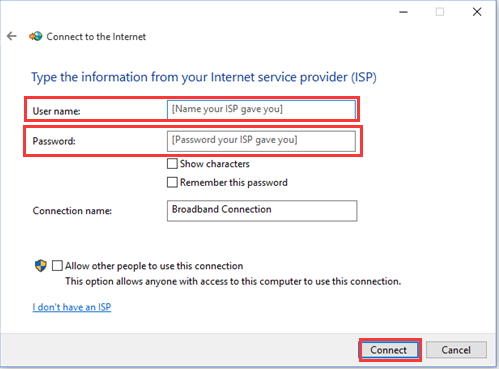499x369 pixels.
Task: Check Allow other people to use this connection
Action: (x=57, y=266)
